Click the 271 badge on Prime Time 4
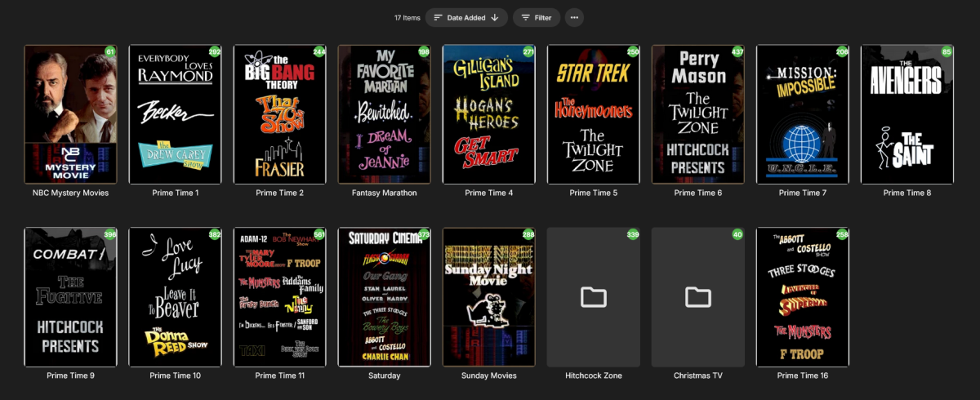The height and width of the screenshot is (400, 980). tap(528, 51)
